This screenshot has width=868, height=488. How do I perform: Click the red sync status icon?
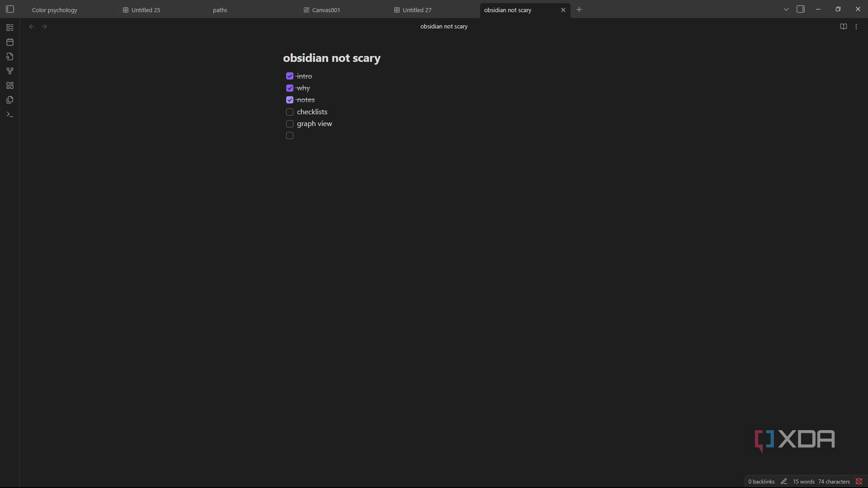pos(859,481)
